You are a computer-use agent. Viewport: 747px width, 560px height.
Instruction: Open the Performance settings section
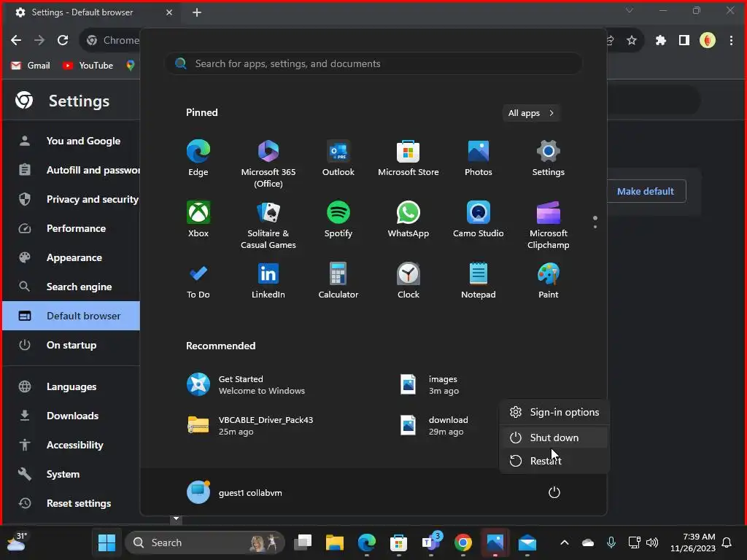(71, 228)
